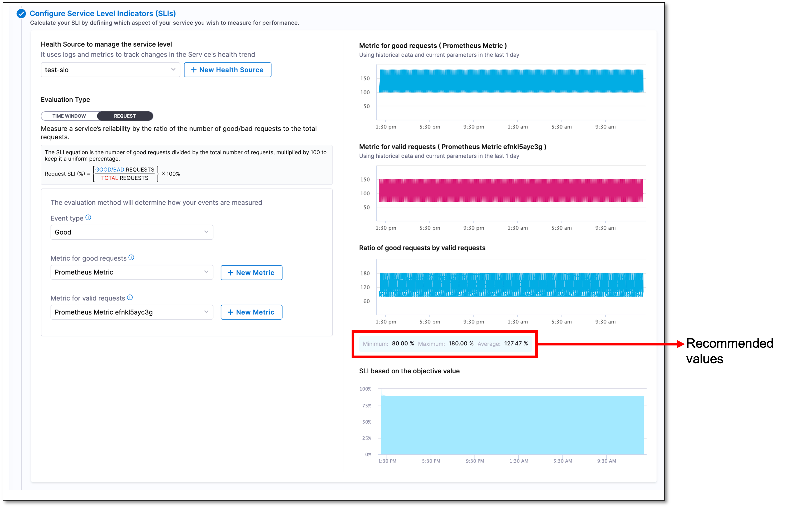Click Configure Service Level Indicators heading
Viewport: 812px width, 508px height.
pyautogui.click(x=103, y=13)
